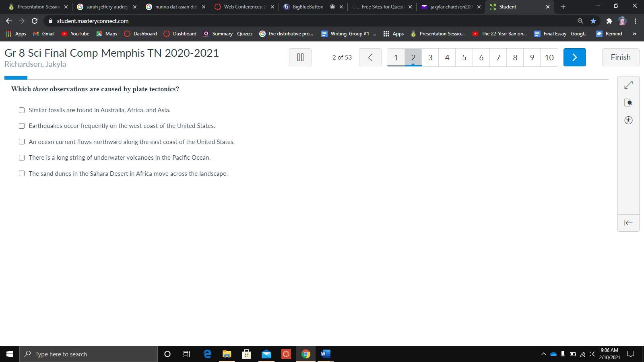Switch to the jakylarichardson200 tab
The image size is (644, 362).
pyautogui.click(x=451, y=7)
